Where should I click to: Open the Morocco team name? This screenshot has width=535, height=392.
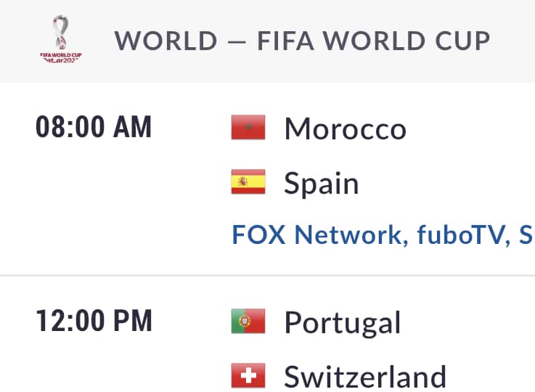point(346,128)
